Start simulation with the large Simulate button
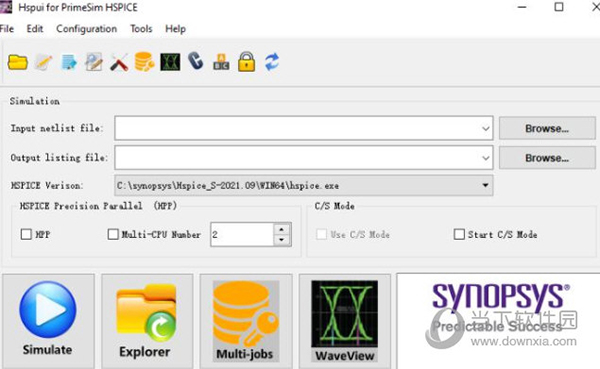 click(48, 321)
